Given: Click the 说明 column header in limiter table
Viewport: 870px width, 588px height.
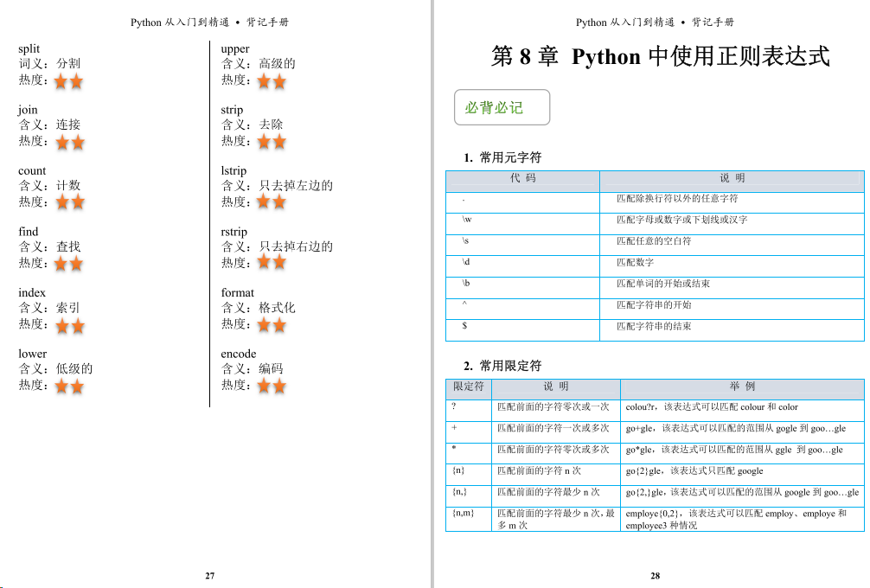Looking at the screenshot, I should click(x=554, y=388).
